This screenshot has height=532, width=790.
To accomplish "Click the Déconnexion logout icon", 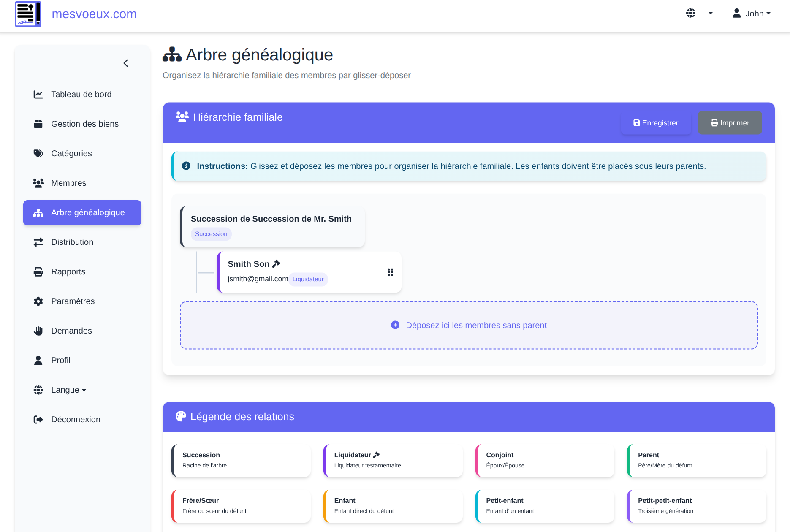I will [38, 419].
